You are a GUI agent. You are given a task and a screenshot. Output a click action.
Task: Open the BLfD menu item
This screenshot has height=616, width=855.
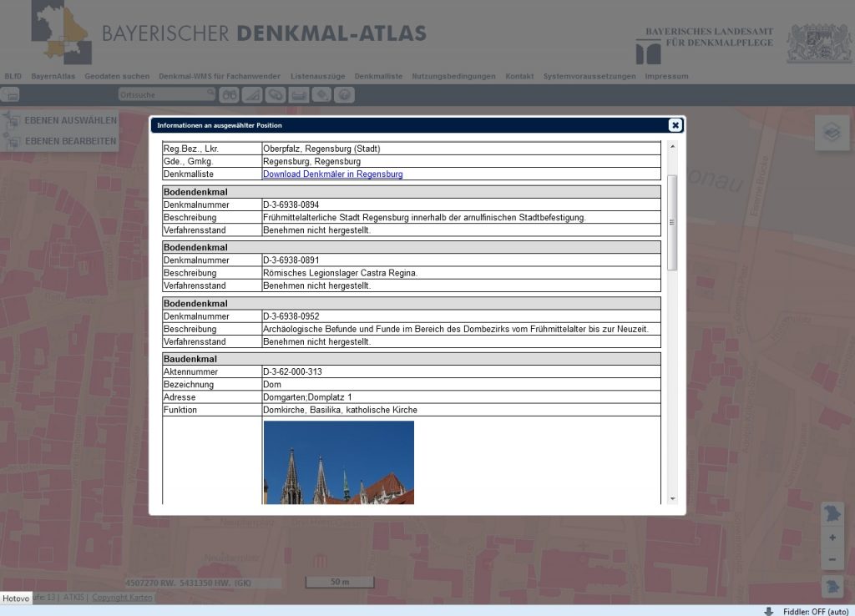[13, 76]
